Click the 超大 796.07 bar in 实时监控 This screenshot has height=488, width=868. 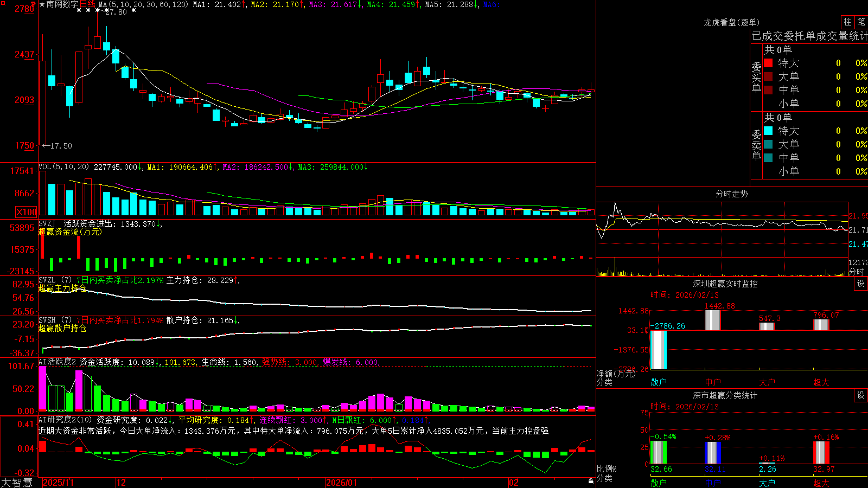[x=821, y=325]
